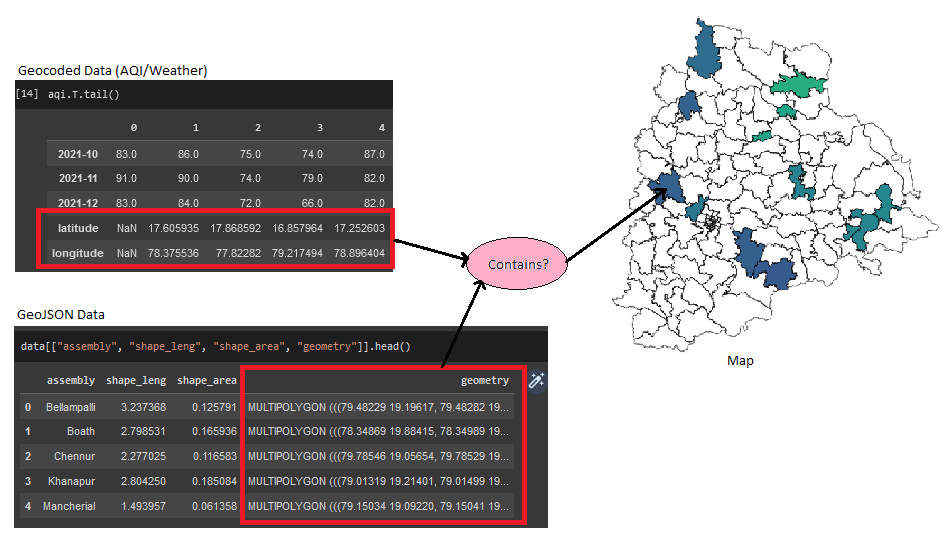This screenshot has height=542, width=948.
Task: Click the GeoJSON data column-selection code cell
Action: (x=215, y=347)
